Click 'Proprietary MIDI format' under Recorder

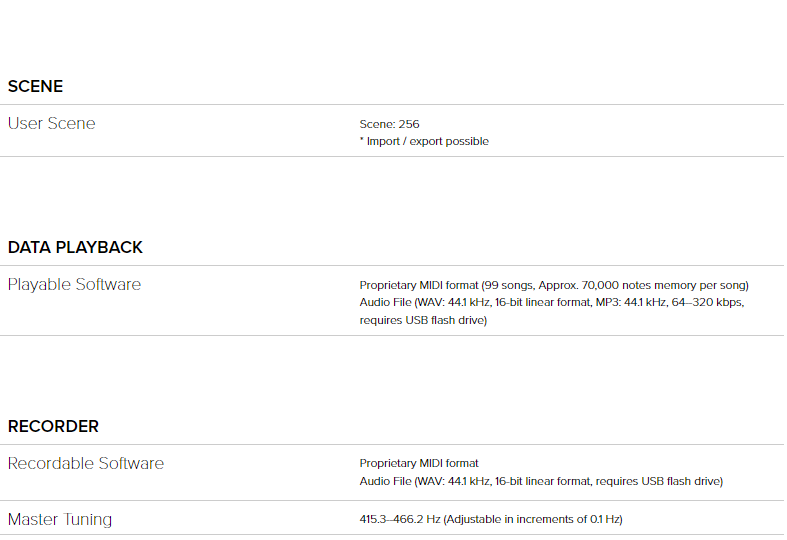pos(419,464)
